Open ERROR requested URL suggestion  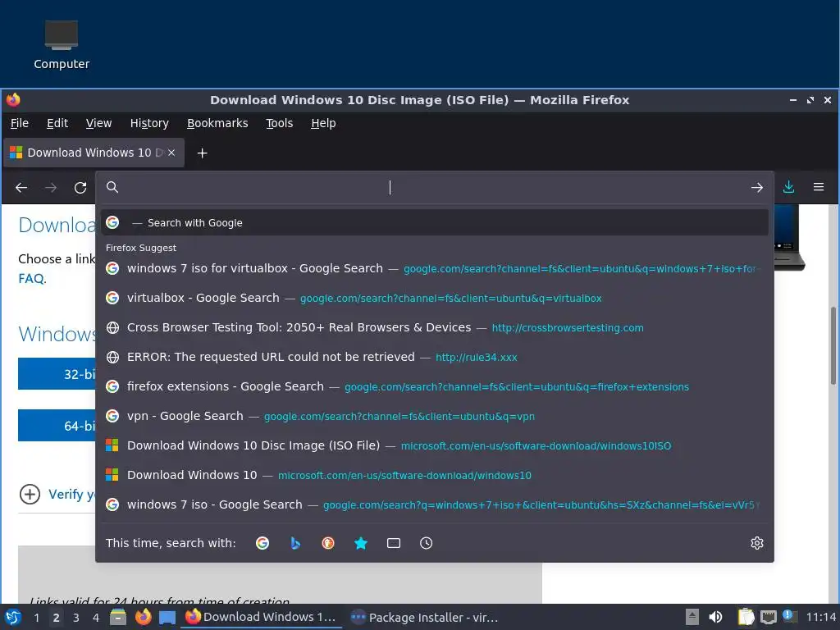tap(435, 357)
